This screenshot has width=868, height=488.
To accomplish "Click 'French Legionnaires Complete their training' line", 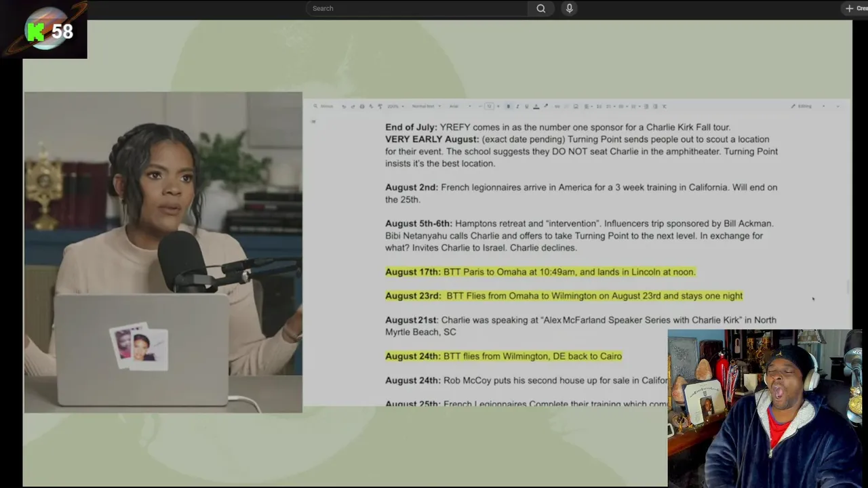I will tap(555, 403).
